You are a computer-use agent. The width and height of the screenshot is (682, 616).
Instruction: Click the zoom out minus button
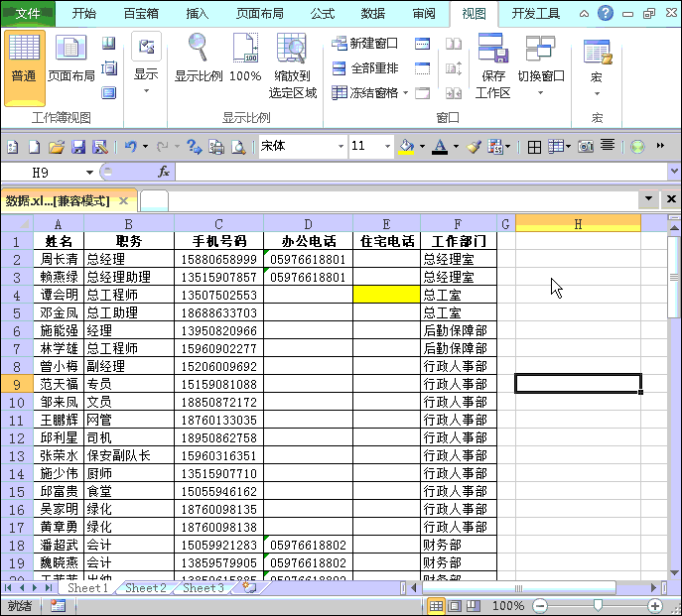coord(540,605)
